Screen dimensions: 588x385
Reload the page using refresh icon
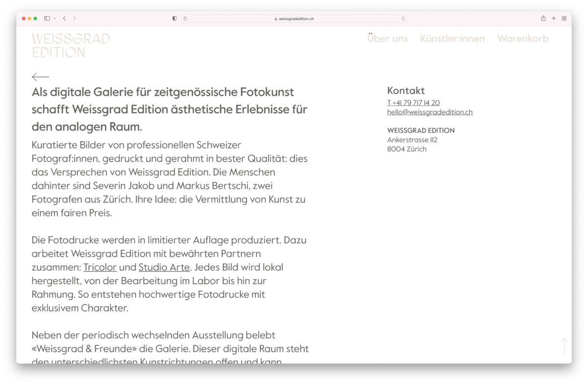coord(403,19)
